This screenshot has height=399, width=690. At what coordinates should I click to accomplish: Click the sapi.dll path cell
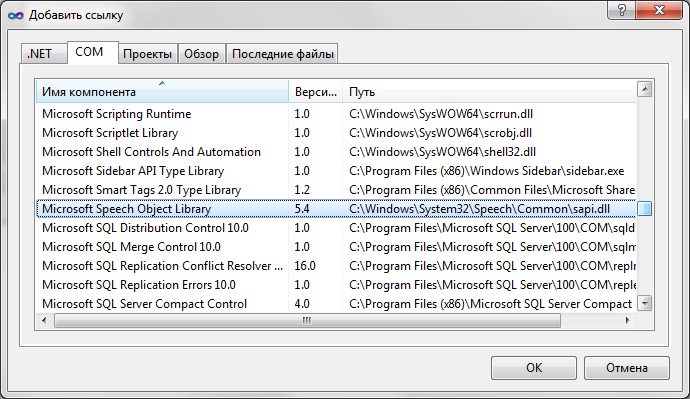point(479,209)
